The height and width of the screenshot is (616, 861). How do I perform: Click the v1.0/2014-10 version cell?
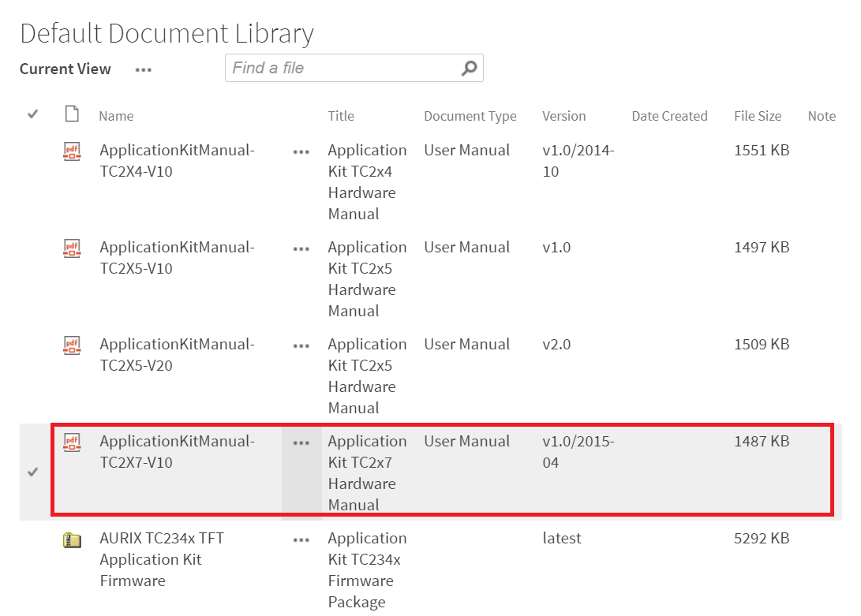click(x=578, y=161)
